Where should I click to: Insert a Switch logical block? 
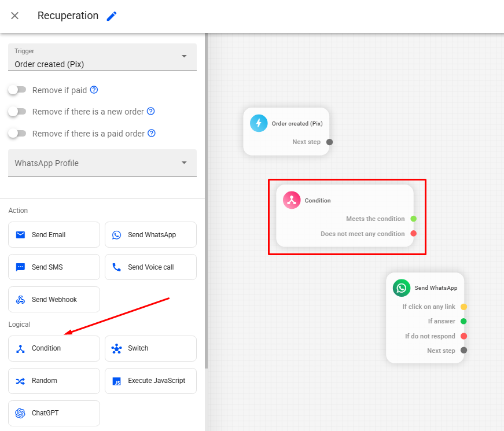point(150,348)
